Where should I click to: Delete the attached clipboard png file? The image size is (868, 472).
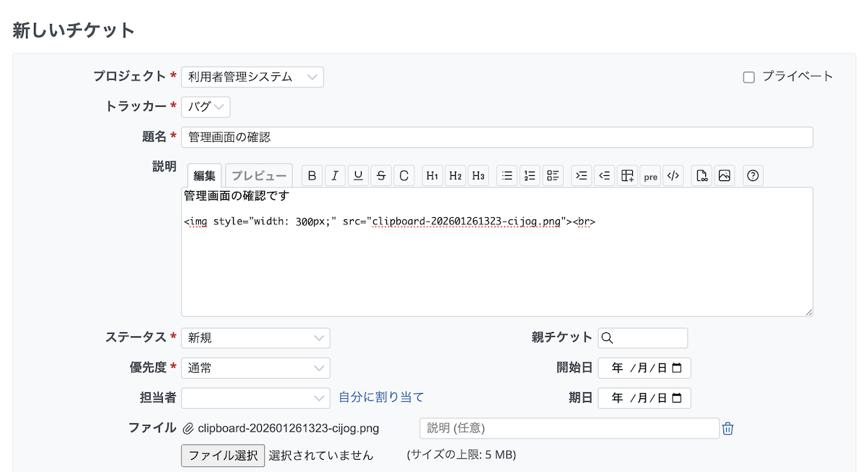click(728, 429)
